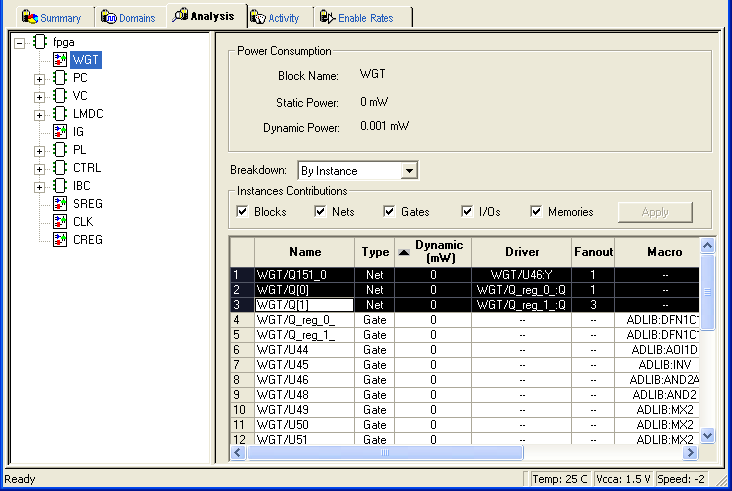The width and height of the screenshot is (732, 491).
Task: Click the fpga root block icon
Action: click(x=40, y=42)
